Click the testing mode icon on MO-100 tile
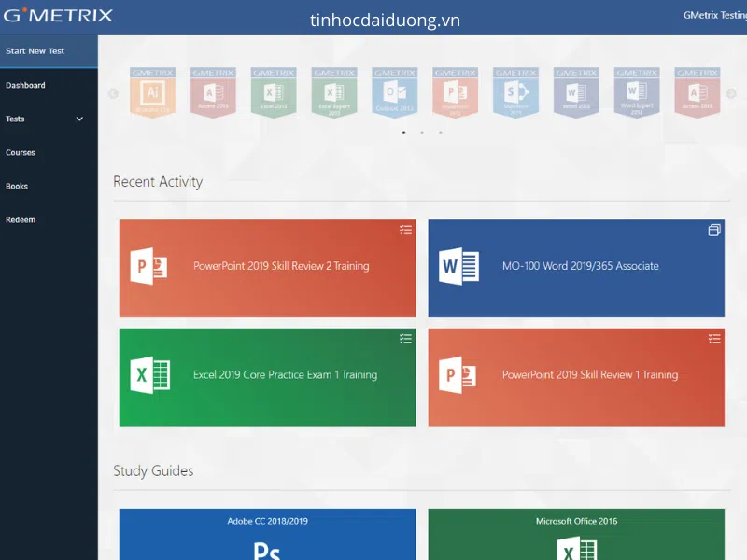The image size is (747, 560). click(x=714, y=230)
